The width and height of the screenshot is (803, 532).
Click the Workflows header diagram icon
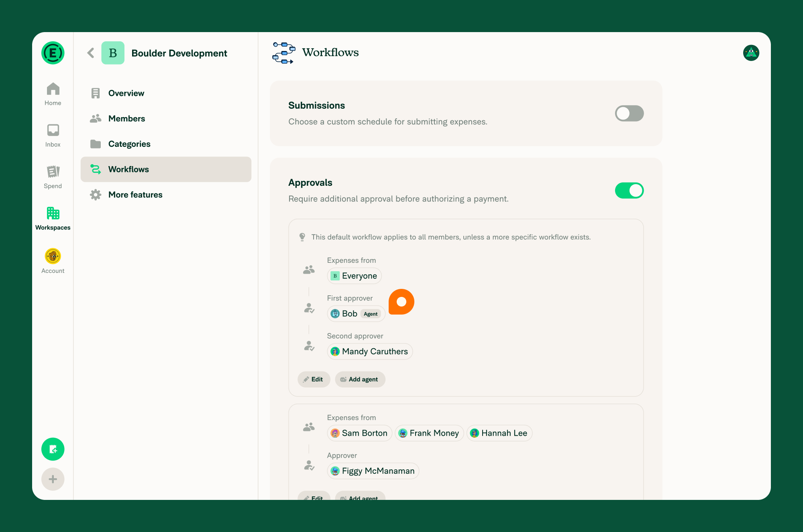click(284, 53)
